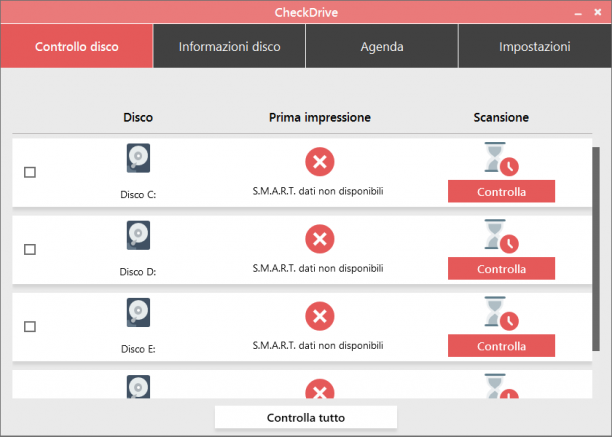
Task: Click the red X status icon for Disco D:
Action: [x=320, y=239]
